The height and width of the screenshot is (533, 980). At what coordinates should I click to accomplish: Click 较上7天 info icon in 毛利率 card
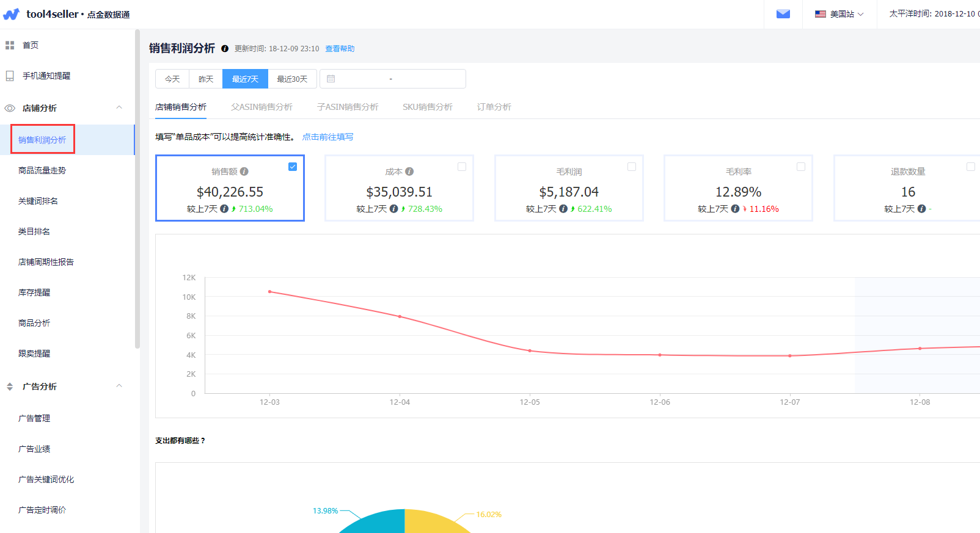[735, 209]
